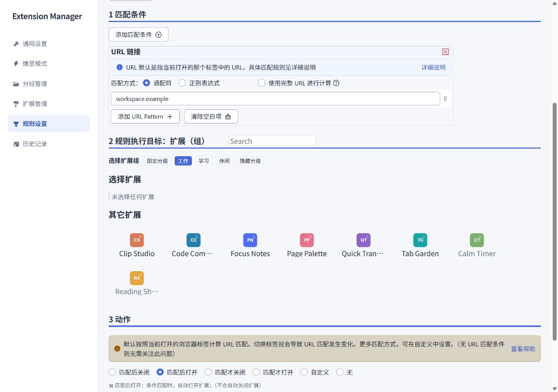558x392 pixels.
Task: Click the wrench icon beside 通用设置
Action: pyautogui.click(x=16, y=44)
